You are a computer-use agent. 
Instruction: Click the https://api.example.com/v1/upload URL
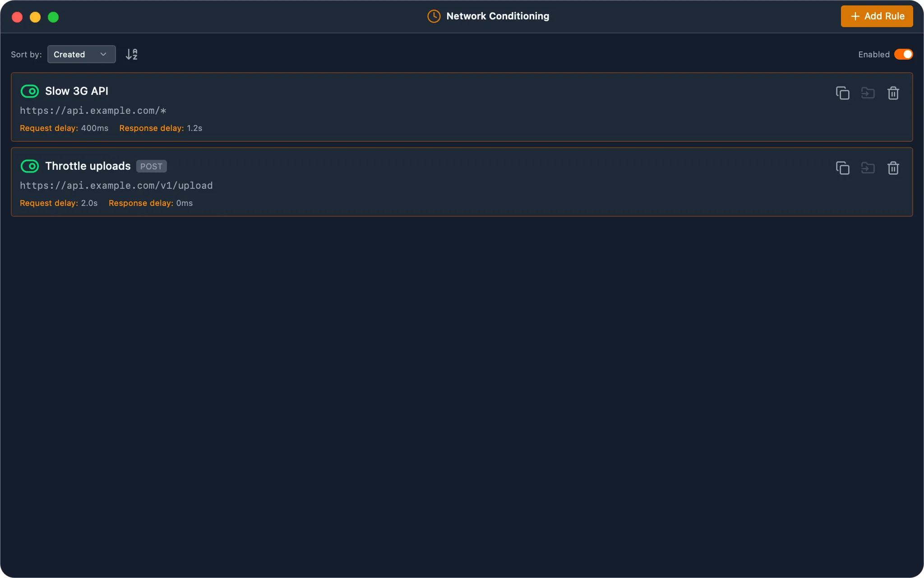click(x=116, y=186)
